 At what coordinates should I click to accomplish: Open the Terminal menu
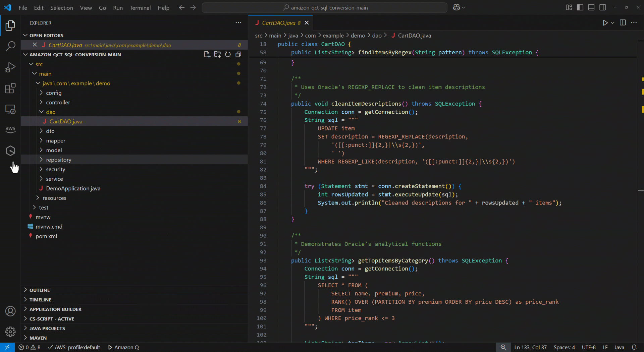tap(140, 8)
